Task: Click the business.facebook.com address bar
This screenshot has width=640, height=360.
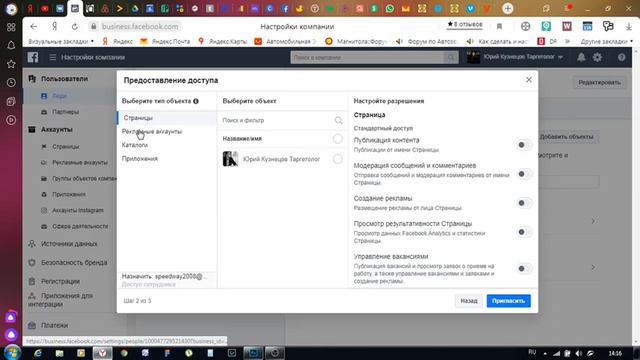Action: (140, 27)
